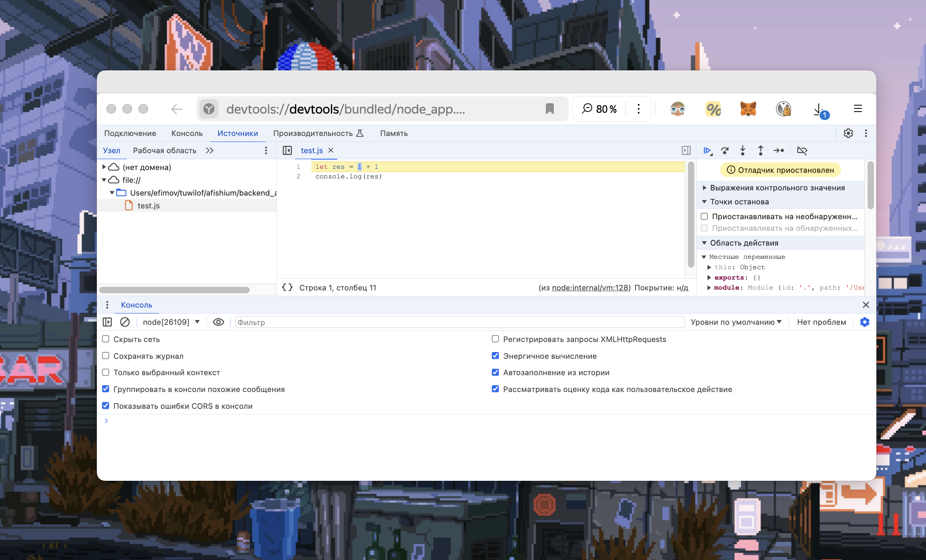
Task: Open navigator panel three-dot menu
Action: 266,150
